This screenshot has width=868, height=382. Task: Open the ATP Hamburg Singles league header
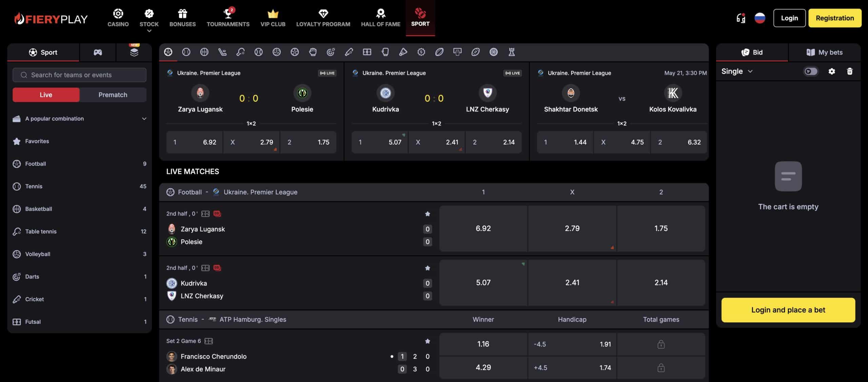coord(253,319)
